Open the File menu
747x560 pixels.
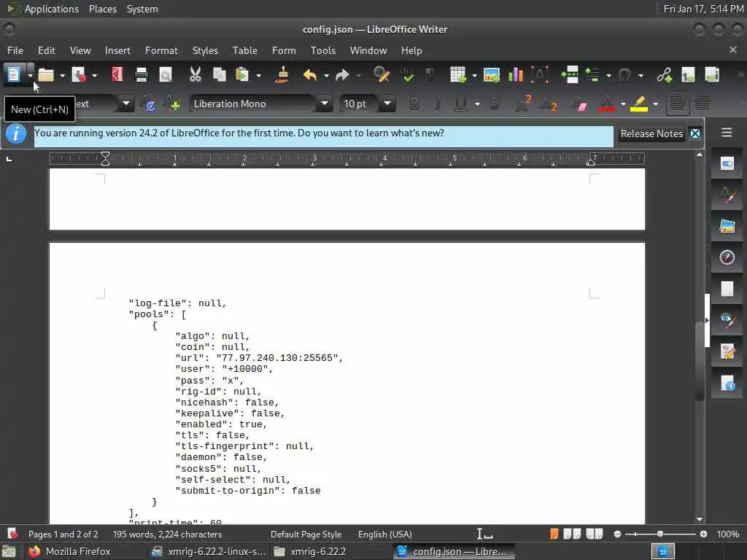[15, 50]
